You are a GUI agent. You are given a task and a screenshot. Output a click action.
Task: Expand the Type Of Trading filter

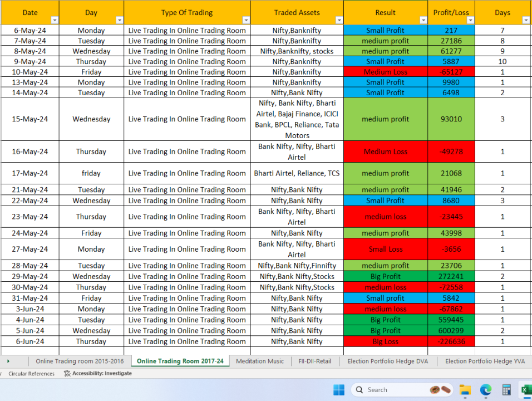point(245,20)
